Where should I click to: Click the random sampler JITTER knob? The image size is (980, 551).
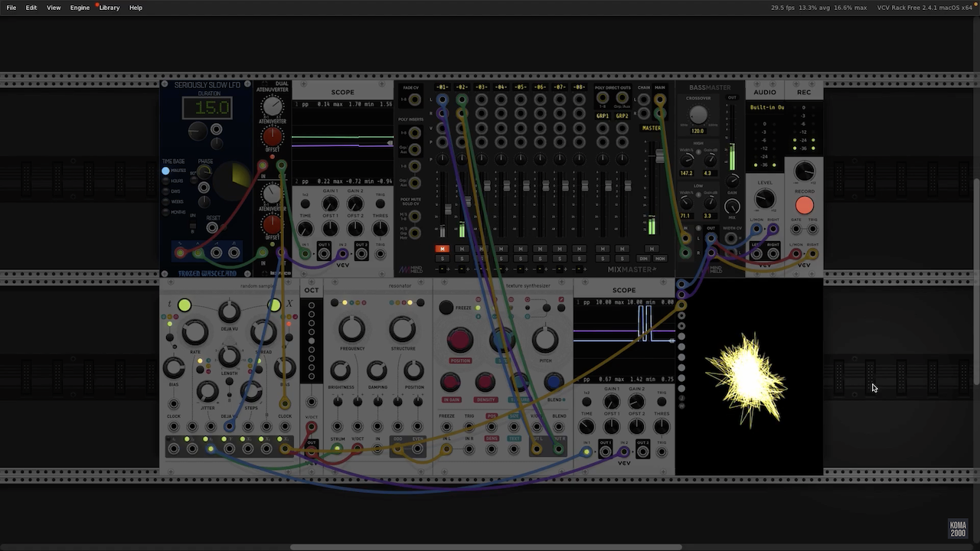[207, 392]
